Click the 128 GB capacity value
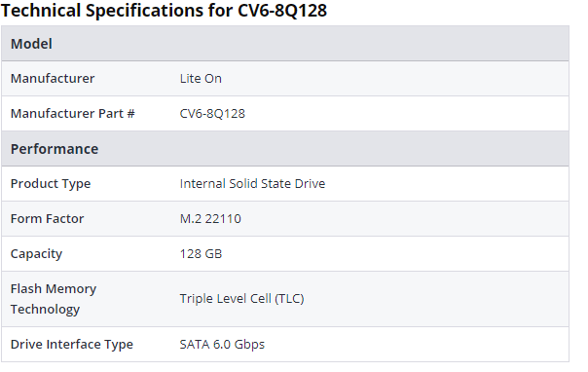 201,254
